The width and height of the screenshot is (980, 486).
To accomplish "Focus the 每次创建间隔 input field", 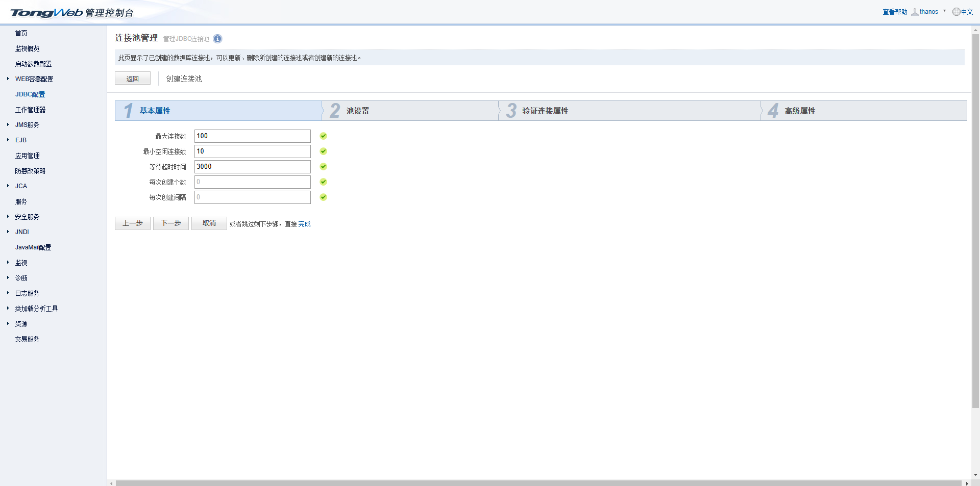I will coord(253,197).
